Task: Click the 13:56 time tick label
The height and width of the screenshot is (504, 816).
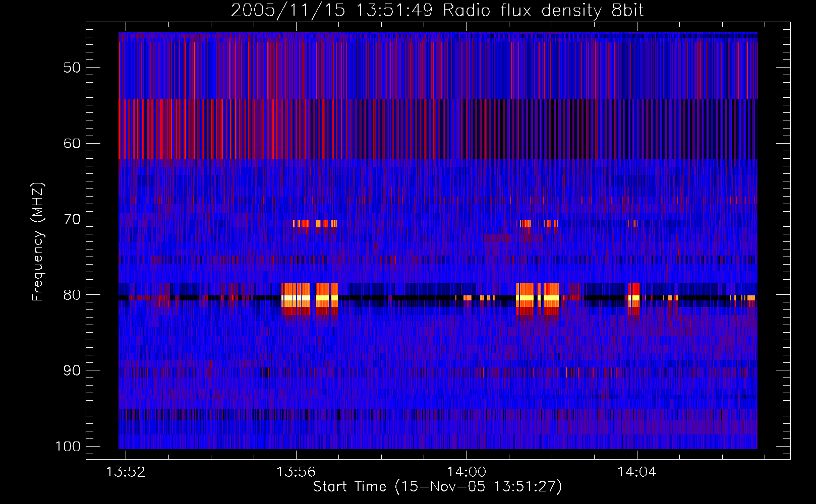Action: [296, 472]
